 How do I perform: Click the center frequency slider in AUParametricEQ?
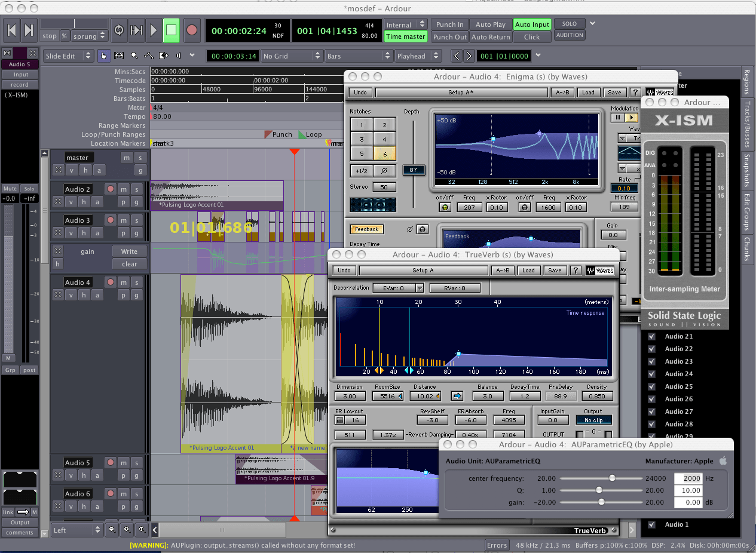coord(613,478)
